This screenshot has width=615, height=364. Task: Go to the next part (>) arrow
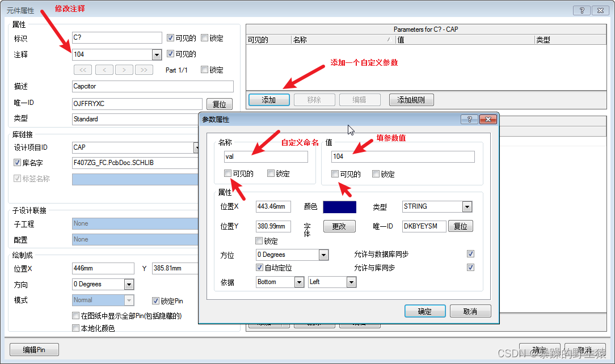pos(124,70)
